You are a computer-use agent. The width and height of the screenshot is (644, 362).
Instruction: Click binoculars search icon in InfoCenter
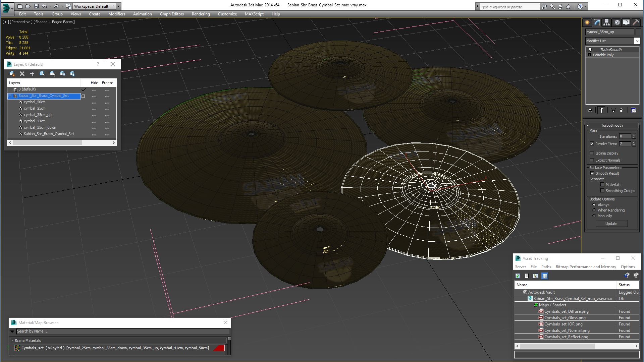point(544,6)
